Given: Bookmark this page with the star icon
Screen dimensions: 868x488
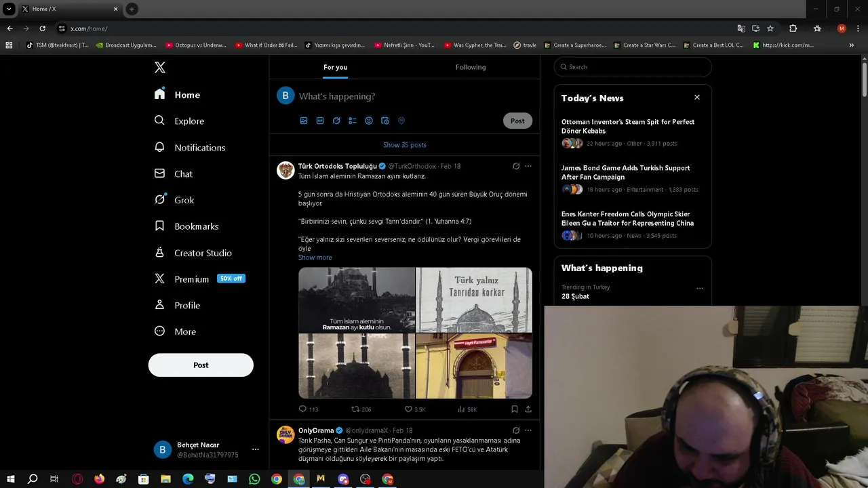Looking at the screenshot, I should click(x=770, y=28).
